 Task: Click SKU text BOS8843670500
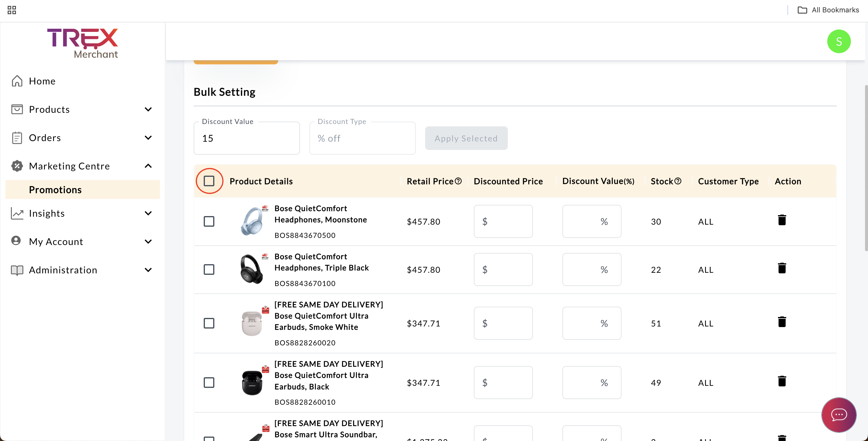point(305,235)
